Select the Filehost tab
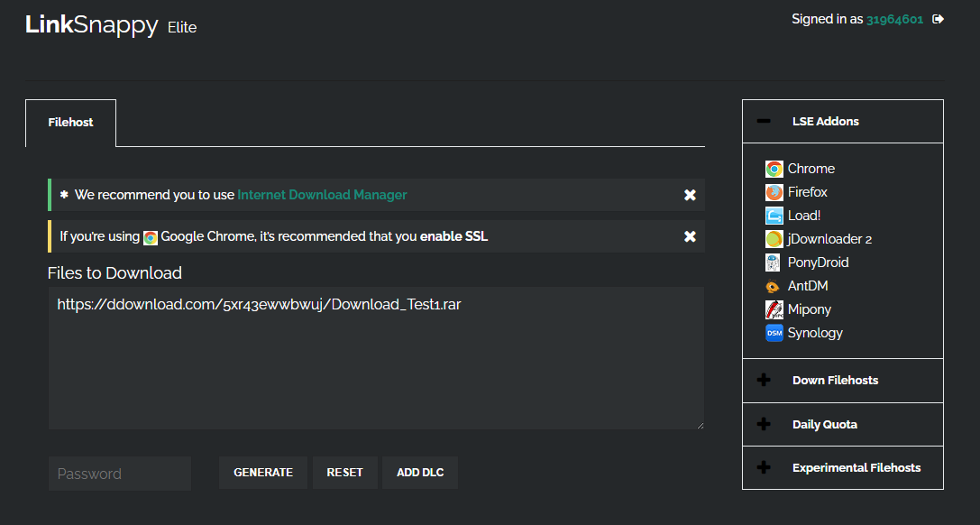This screenshot has width=980, height=525. [70, 123]
